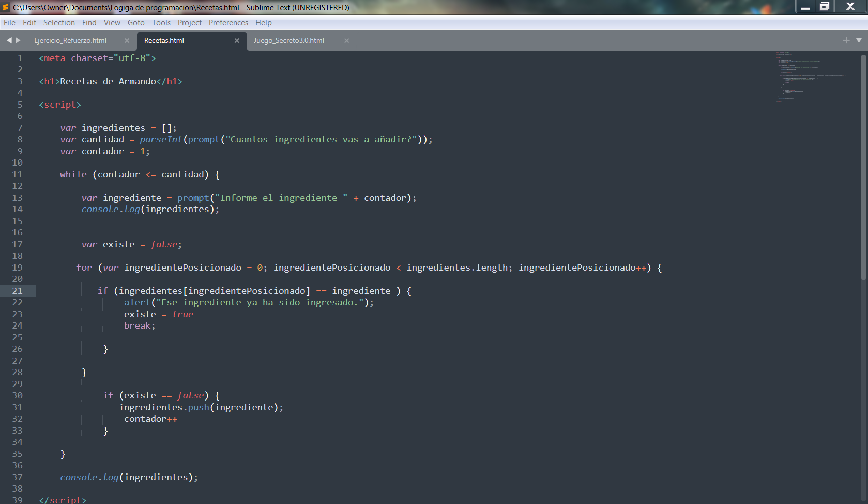This screenshot has width=868, height=504.
Task: Select the Recetas.html tab
Action: point(164,40)
